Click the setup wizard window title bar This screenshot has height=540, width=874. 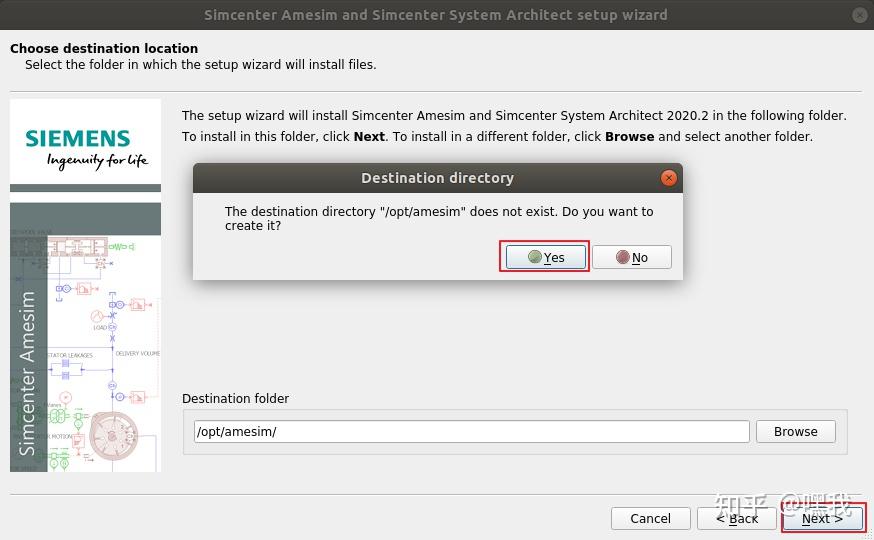[x=436, y=15]
